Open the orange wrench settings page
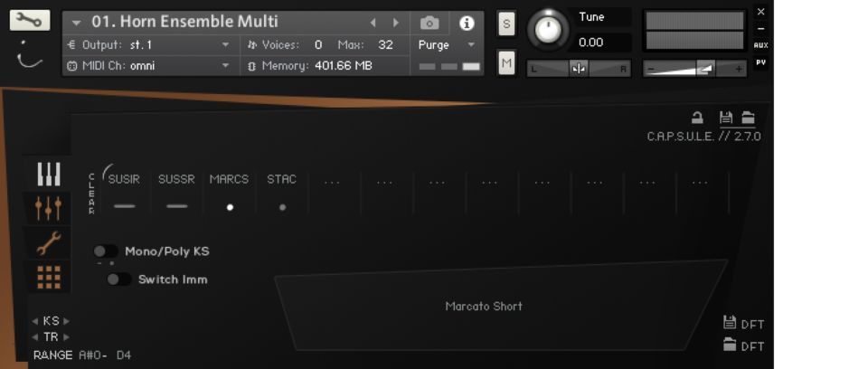The width and height of the screenshot is (868, 369). click(49, 242)
